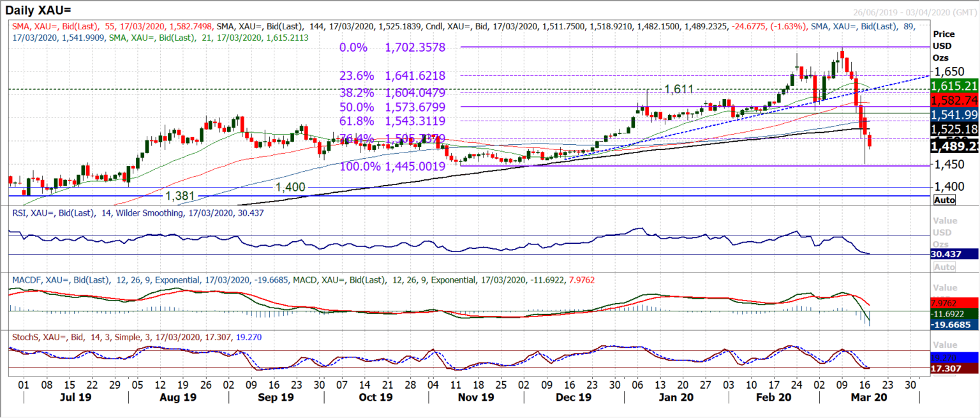The image size is (980, 418).
Task: Select the red 1,582.74 SMA price tag
Action: click(x=954, y=101)
